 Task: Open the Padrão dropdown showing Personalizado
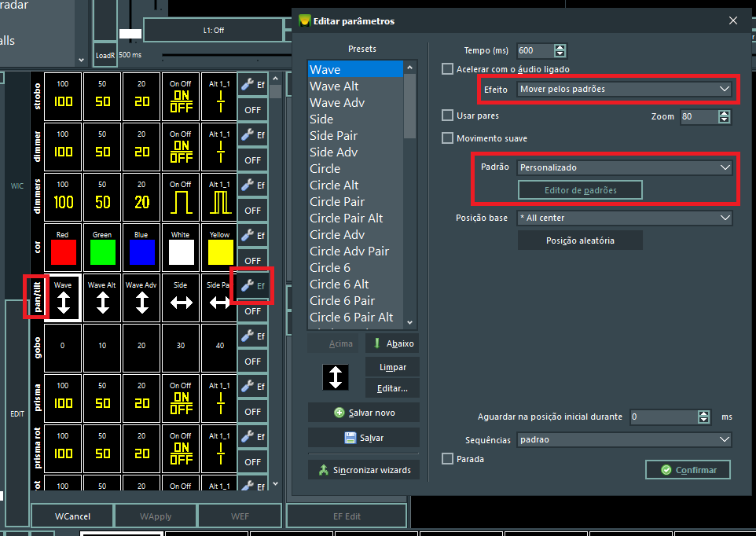[x=625, y=167]
